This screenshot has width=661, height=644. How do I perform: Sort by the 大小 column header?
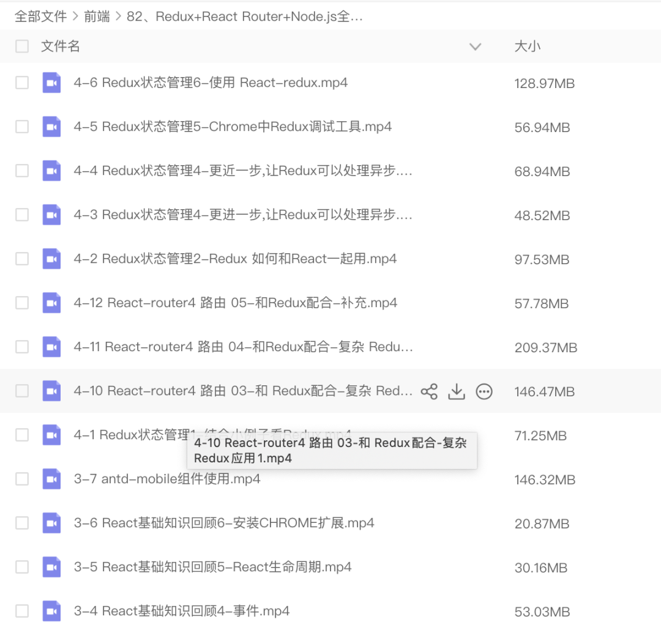[x=528, y=46]
